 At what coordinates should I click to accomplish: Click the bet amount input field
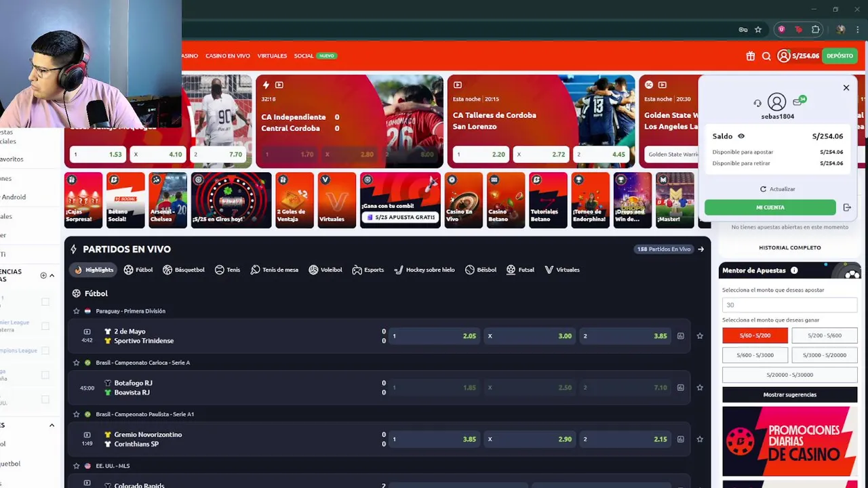coord(789,305)
